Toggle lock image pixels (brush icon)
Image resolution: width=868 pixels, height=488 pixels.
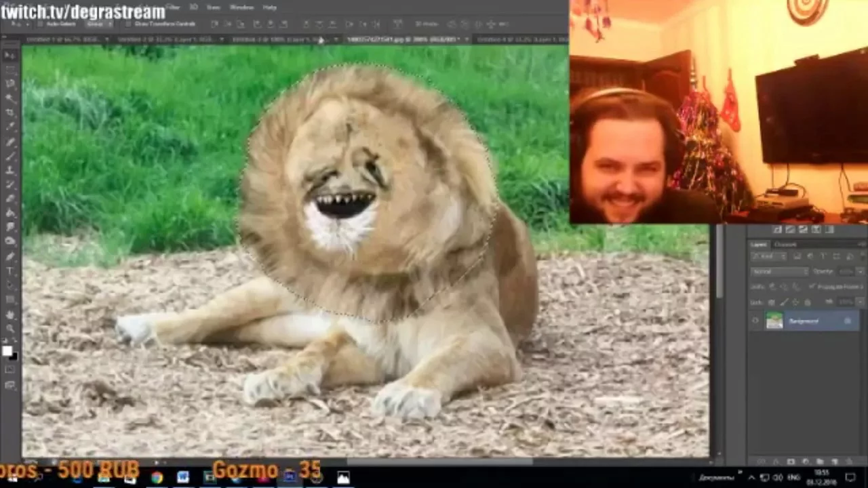pyautogui.click(x=783, y=302)
